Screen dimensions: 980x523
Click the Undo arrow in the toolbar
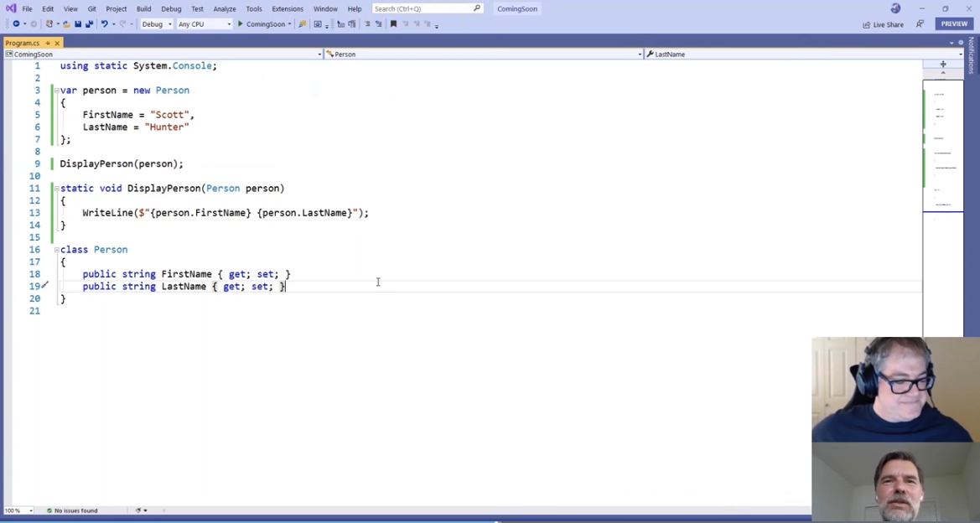point(105,24)
